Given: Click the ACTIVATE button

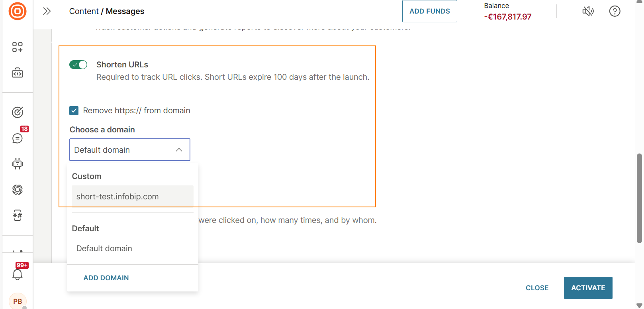Looking at the screenshot, I should point(588,288).
